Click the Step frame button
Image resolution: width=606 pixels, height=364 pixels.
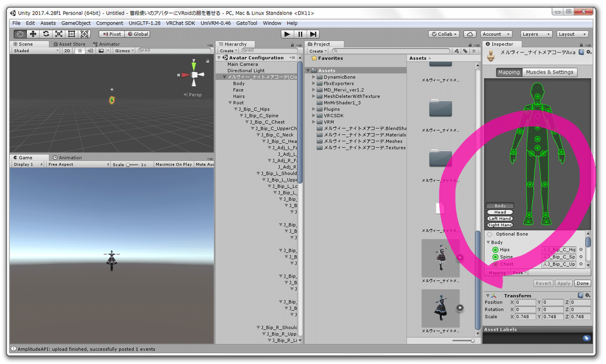[313, 34]
